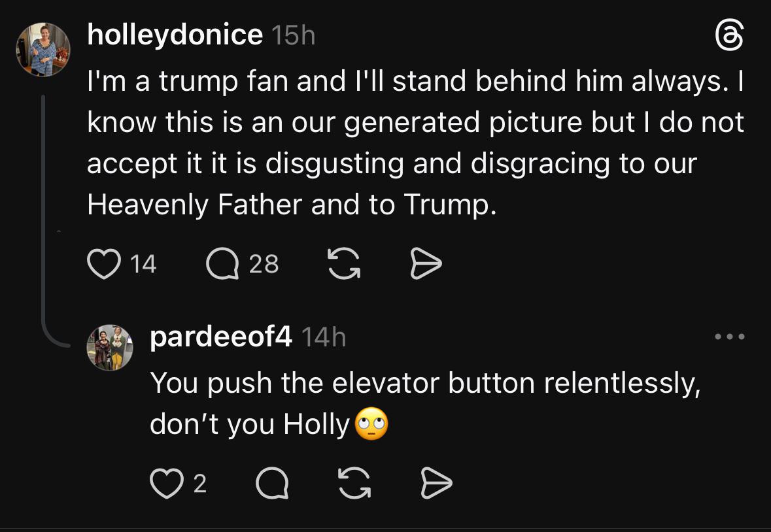Click the pardeeof4 username
This screenshot has width=771, height=532.
pyautogui.click(x=220, y=337)
